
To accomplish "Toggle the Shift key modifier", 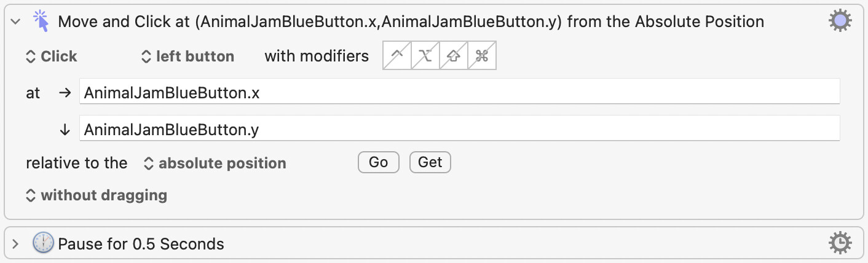I will coord(454,56).
